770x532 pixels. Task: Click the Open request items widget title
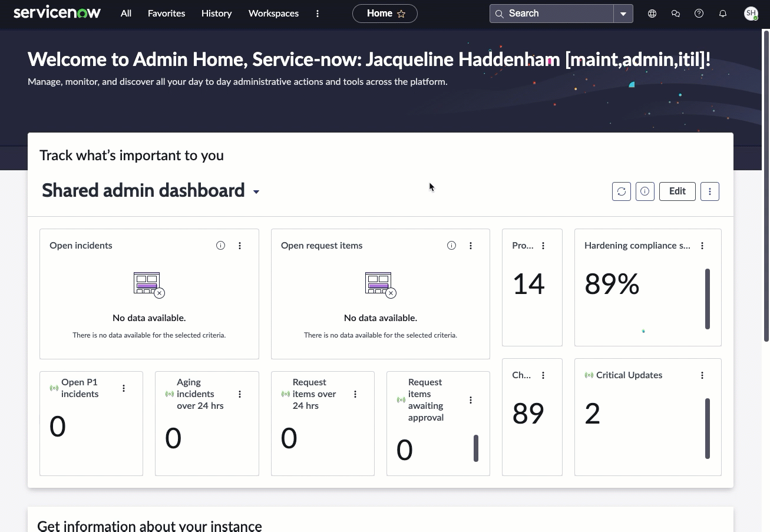(322, 246)
